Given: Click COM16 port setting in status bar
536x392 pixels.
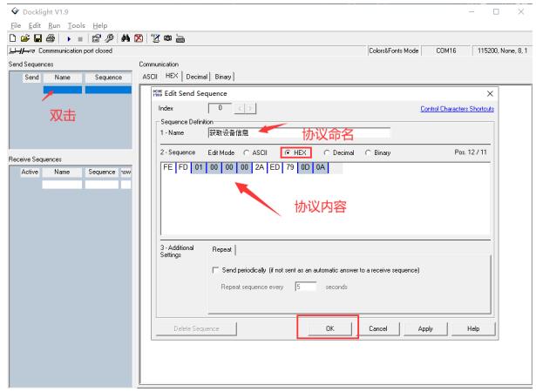Looking at the screenshot, I should click(x=445, y=51).
